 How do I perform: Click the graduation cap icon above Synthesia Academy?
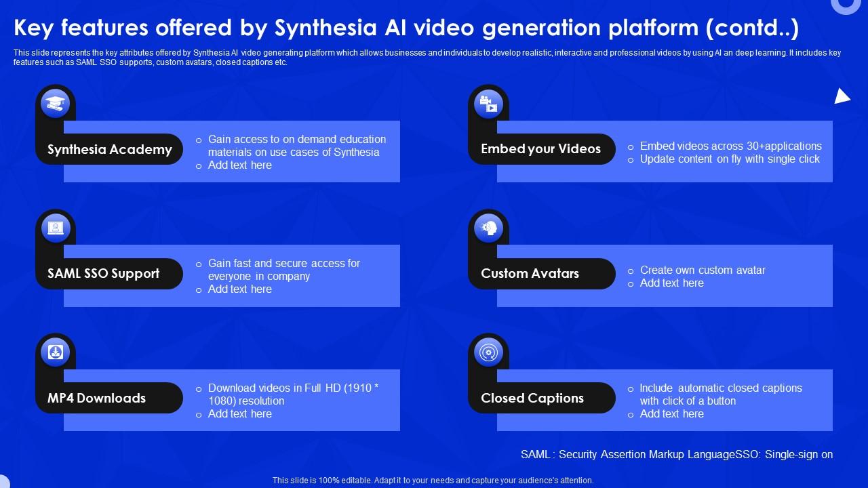[55, 104]
